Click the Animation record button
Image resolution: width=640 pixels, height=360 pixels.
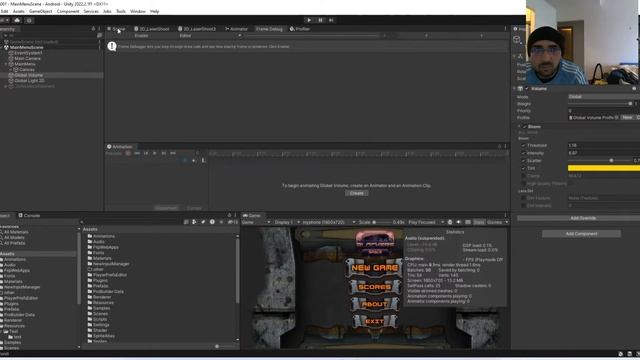click(x=128, y=153)
